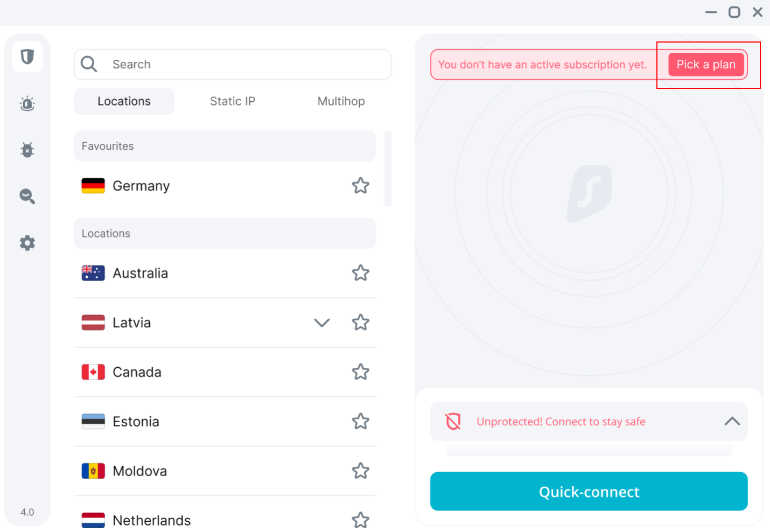Click the Pick a plan button

click(x=706, y=65)
